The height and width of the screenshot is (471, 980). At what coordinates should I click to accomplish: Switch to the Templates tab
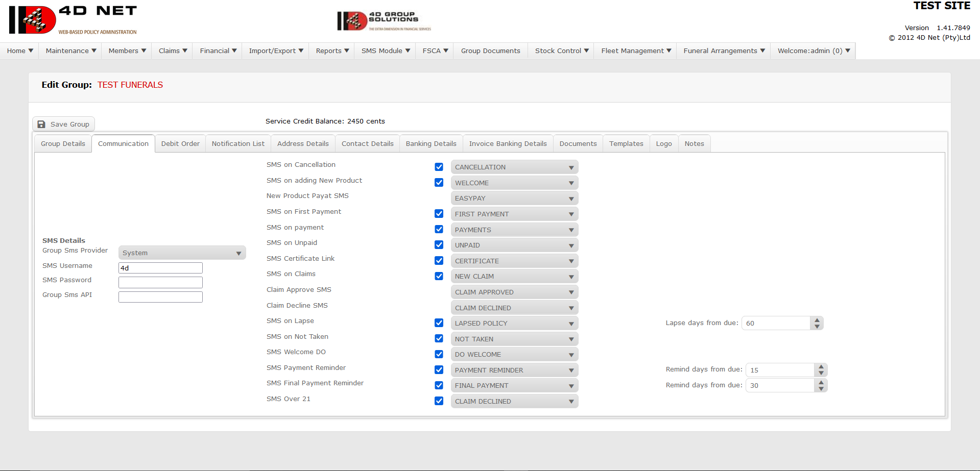tap(626, 143)
